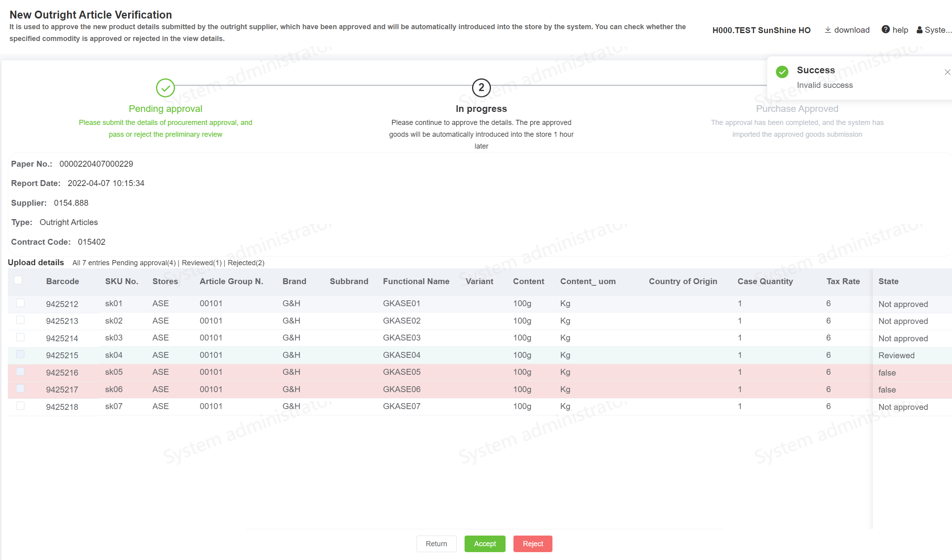Click the State column header
Image resolution: width=952 pixels, height=560 pixels.
click(889, 281)
